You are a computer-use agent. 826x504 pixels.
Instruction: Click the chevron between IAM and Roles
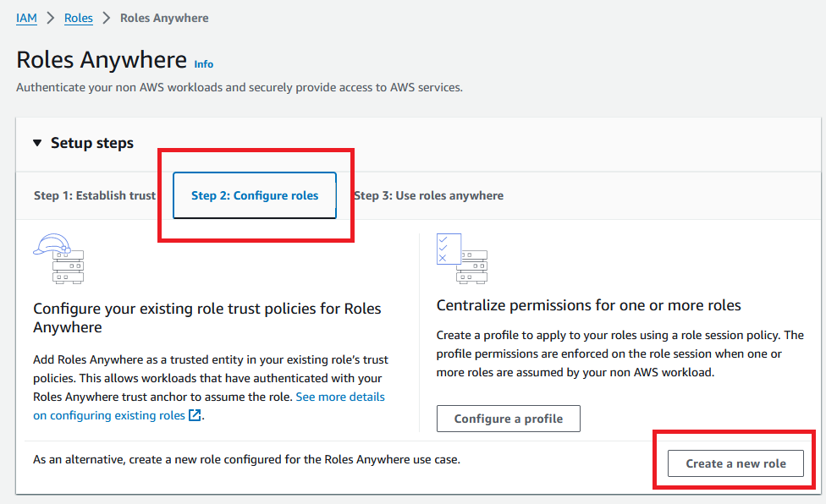[51, 18]
